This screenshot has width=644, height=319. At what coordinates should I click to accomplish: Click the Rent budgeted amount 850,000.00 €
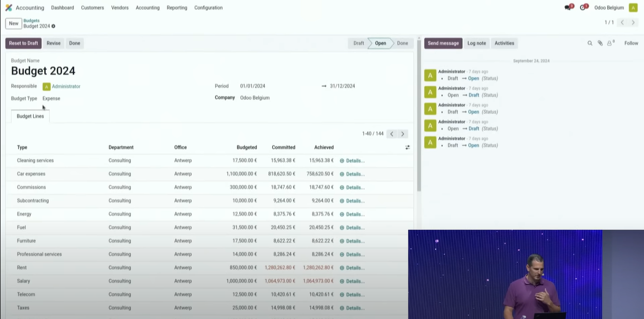click(x=244, y=268)
